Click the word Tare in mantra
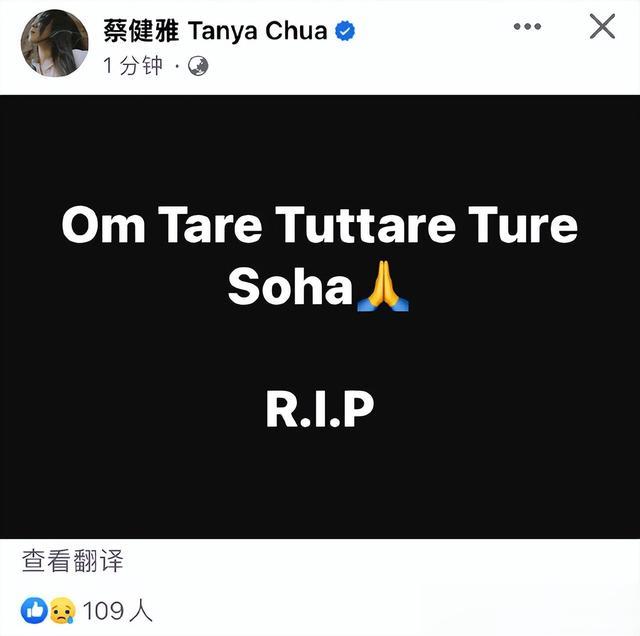640x636 pixels. click(x=210, y=225)
